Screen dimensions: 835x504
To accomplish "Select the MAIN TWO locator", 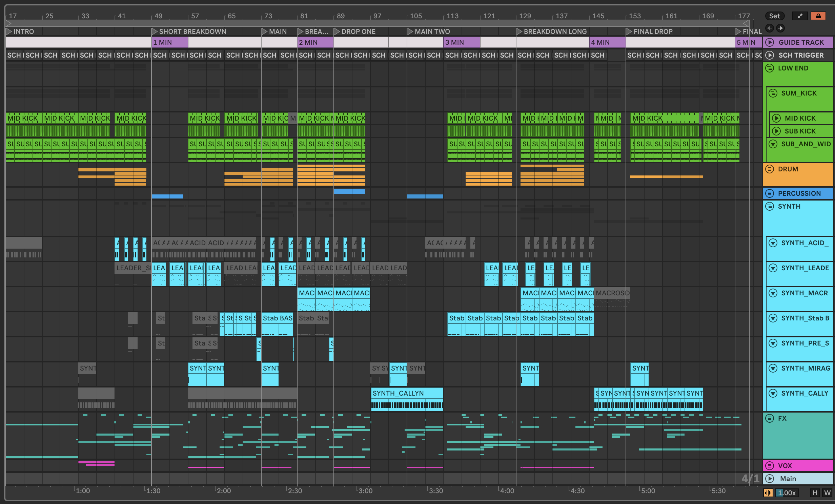I will tap(429, 31).
